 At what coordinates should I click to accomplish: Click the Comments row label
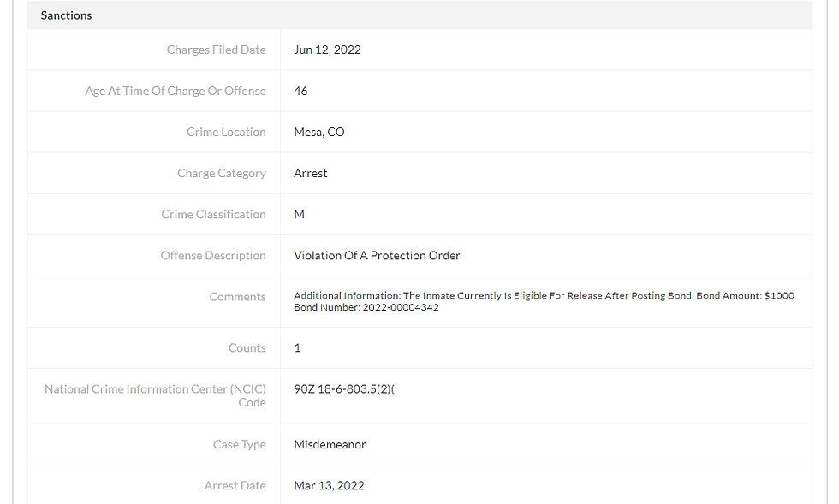pos(237,296)
